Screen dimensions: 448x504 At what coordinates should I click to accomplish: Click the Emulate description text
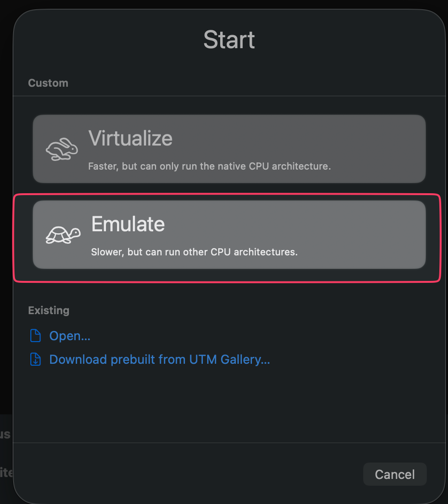pyautogui.click(x=195, y=252)
